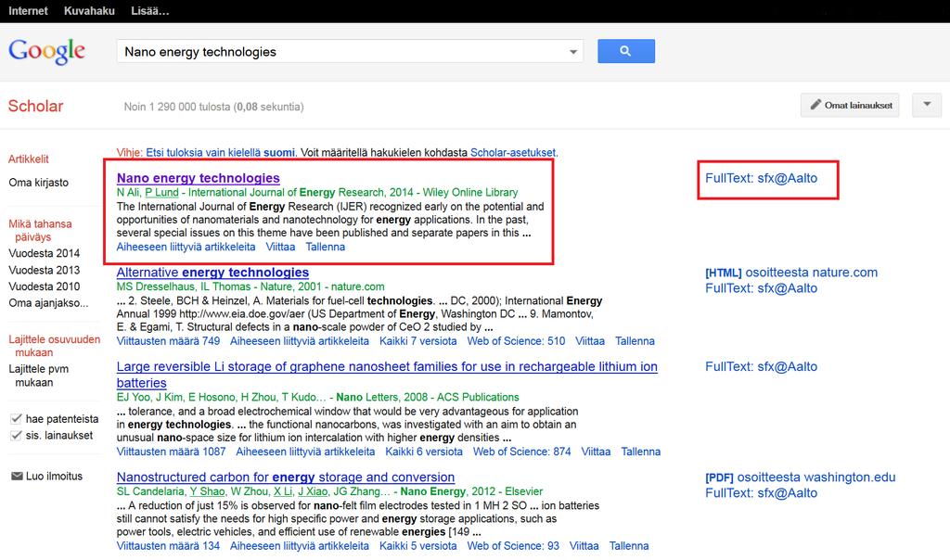Filter results to Vuodesta 2014
The image size is (950, 560).
point(44,253)
